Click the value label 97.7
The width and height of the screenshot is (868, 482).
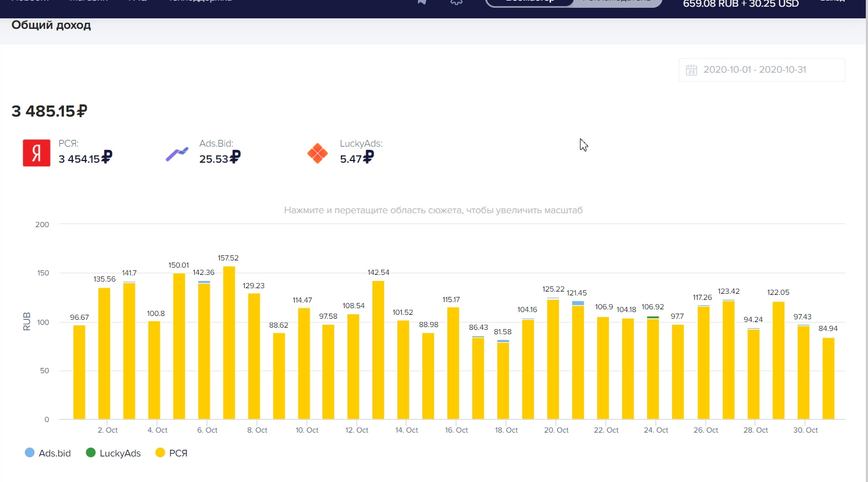pyautogui.click(x=677, y=317)
